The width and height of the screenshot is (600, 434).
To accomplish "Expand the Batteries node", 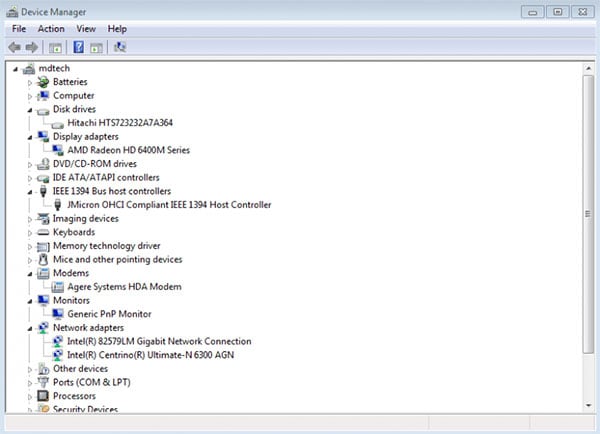I will coord(30,82).
